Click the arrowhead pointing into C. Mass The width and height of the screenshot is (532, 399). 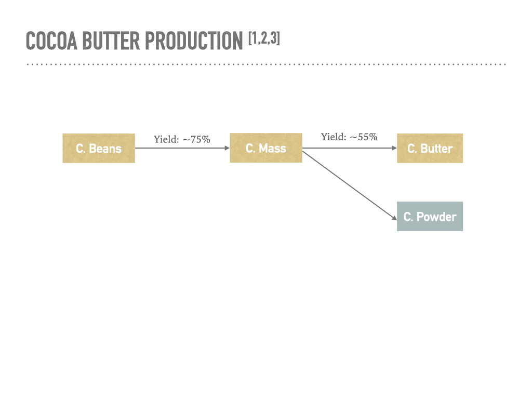227,148
